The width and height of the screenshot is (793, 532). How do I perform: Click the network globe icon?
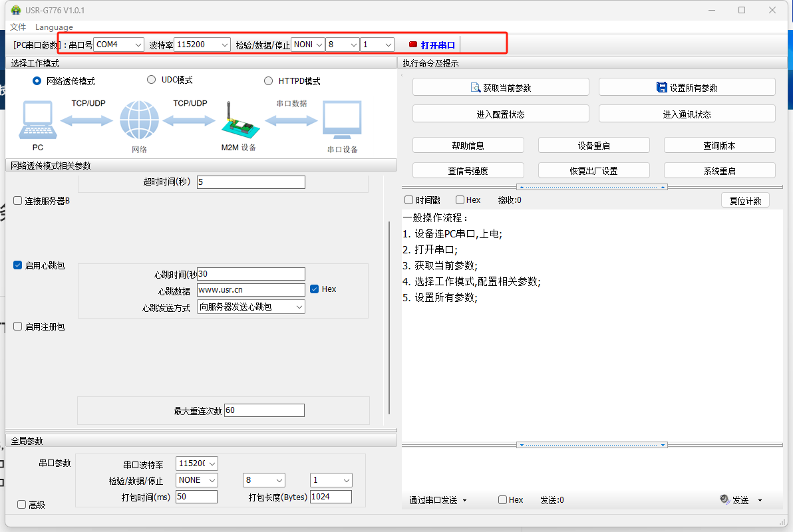[139, 120]
